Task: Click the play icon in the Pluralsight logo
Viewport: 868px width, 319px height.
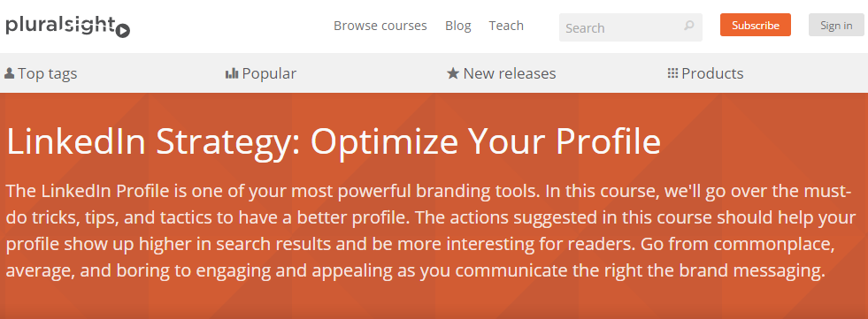Action: (x=124, y=31)
